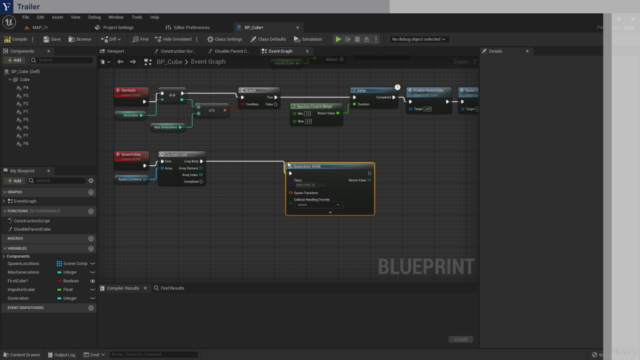Click Add button in Components panel
The image size is (640, 360).
point(14,60)
